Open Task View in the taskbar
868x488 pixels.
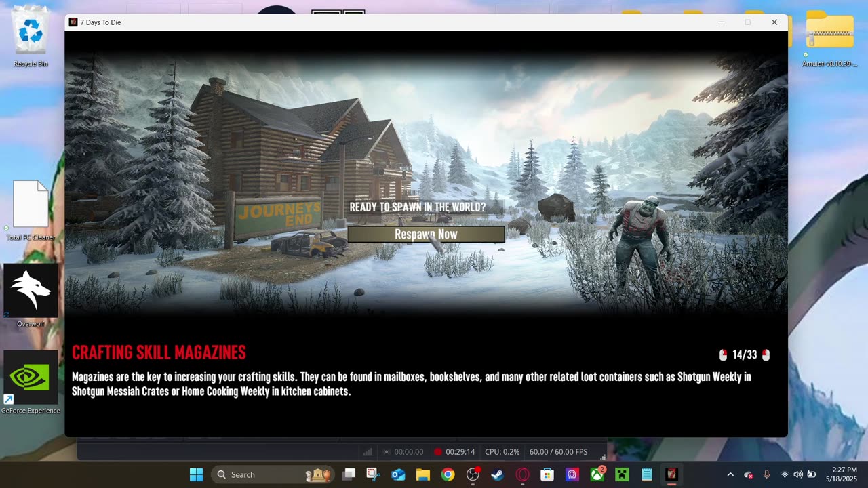pos(349,474)
